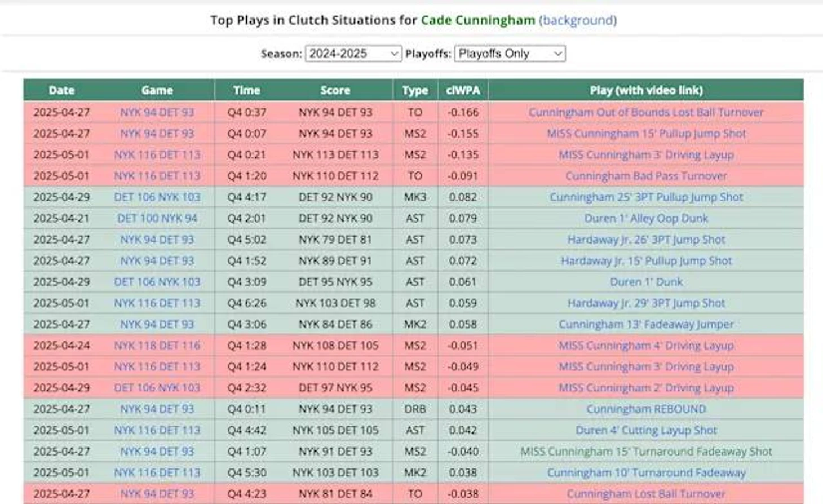
Task: Open Duren 4' Cutting Layup Shot video
Action: point(646,430)
